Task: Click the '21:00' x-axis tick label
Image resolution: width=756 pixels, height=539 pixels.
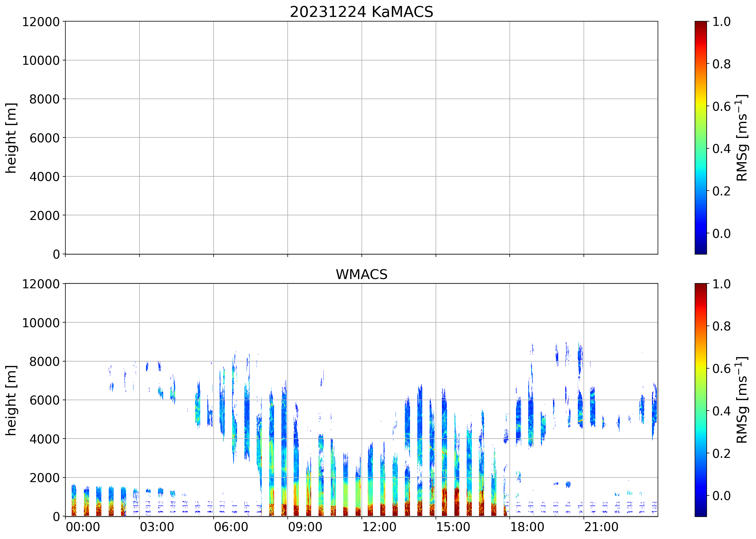Action: (x=601, y=527)
